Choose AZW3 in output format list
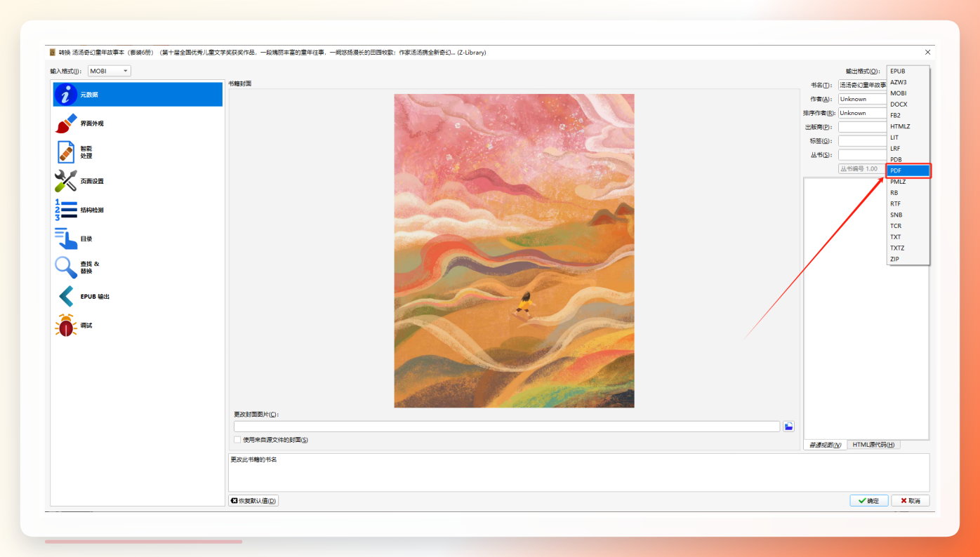980x557 pixels. [x=908, y=82]
